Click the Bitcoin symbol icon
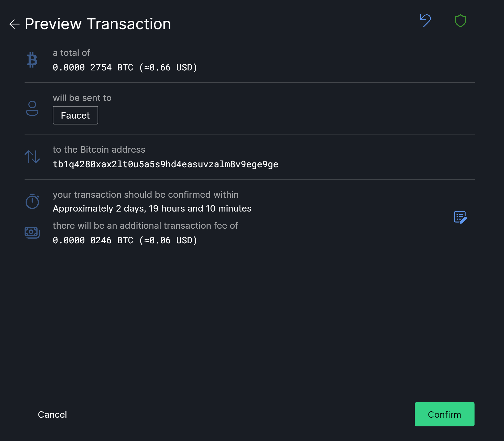 pos(32,60)
